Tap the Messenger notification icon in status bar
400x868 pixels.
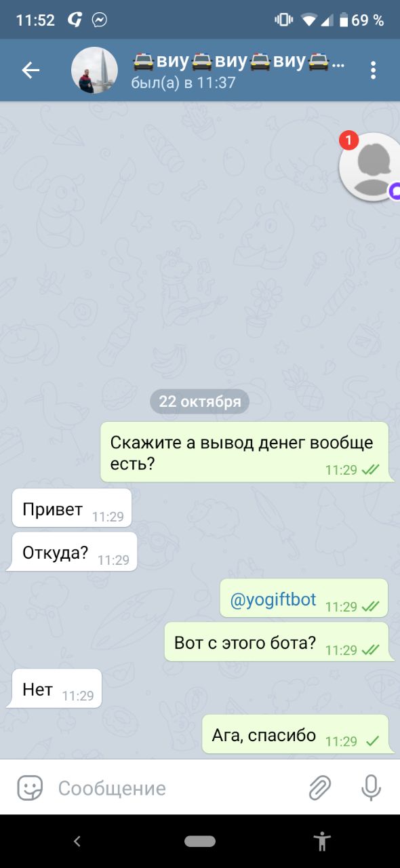pyautogui.click(x=99, y=20)
